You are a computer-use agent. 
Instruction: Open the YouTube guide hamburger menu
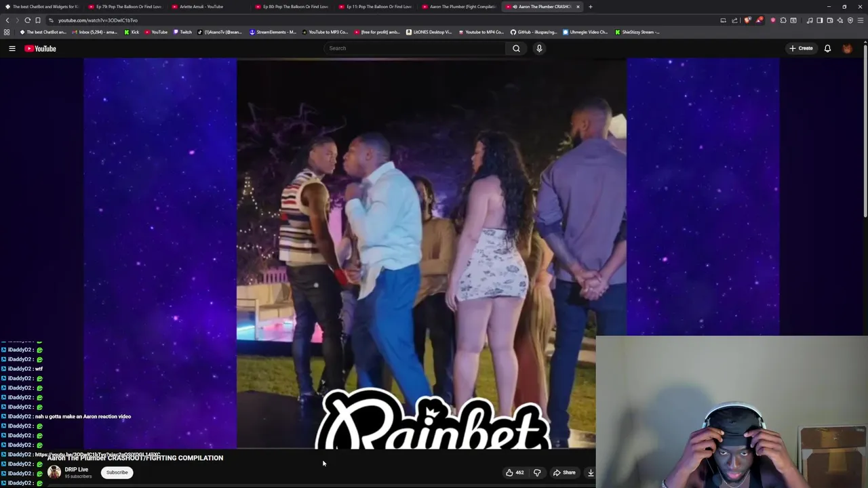[x=12, y=48]
